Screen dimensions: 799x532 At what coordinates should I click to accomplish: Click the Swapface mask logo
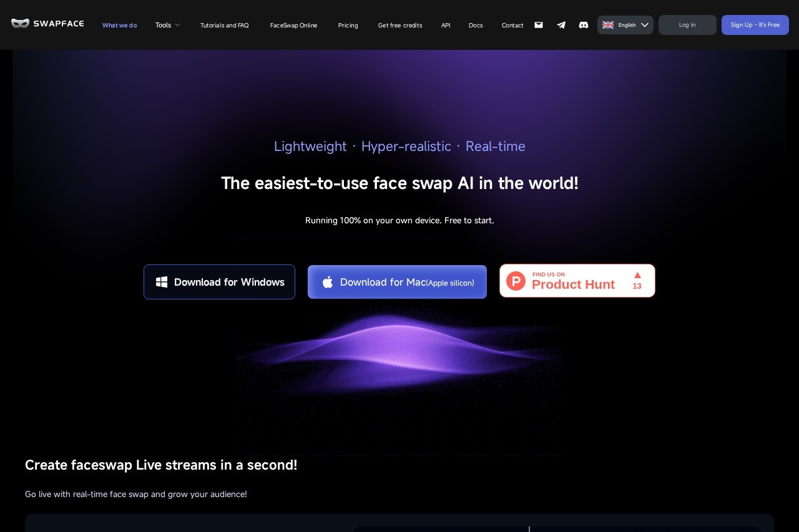pyautogui.click(x=20, y=24)
